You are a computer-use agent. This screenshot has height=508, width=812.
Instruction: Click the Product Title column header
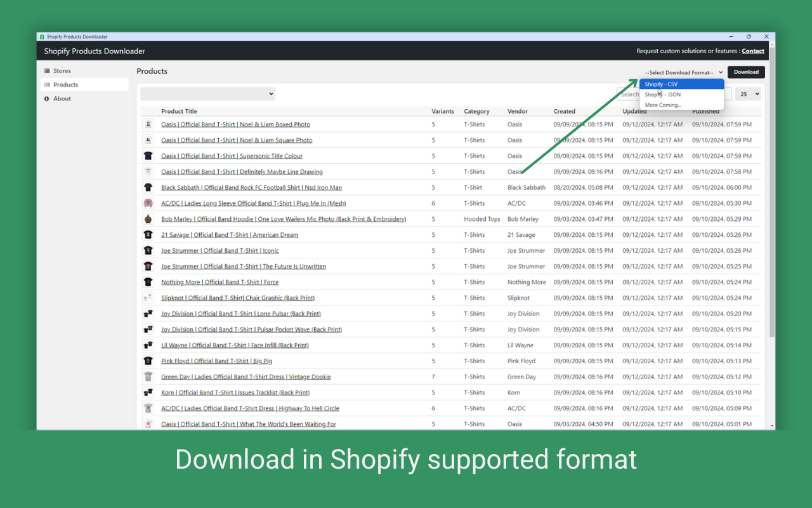[x=179, y=111]
